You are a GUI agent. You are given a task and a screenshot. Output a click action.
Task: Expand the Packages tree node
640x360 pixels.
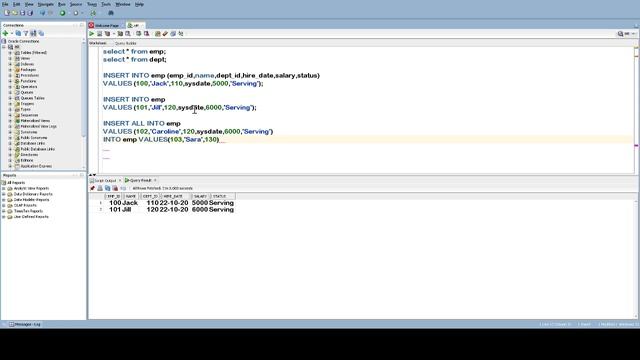coord(10,70)
